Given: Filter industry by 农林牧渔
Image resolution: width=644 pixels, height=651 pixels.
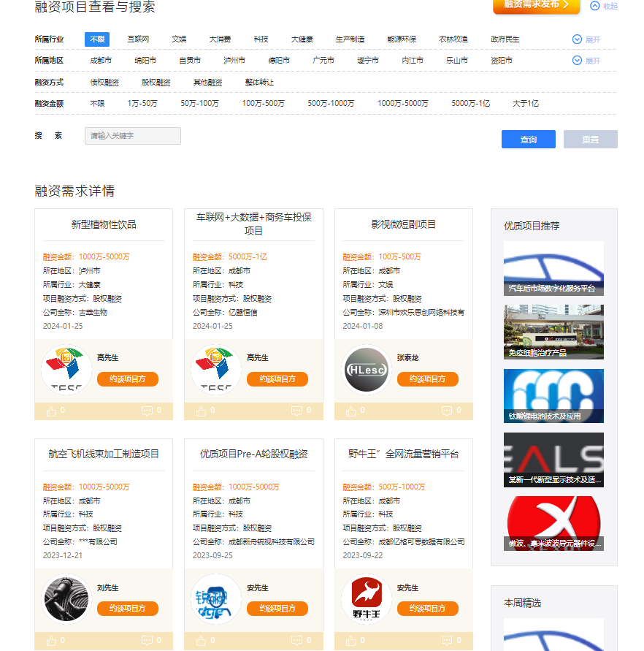Looking at the screenshot, I should (453, 39).
